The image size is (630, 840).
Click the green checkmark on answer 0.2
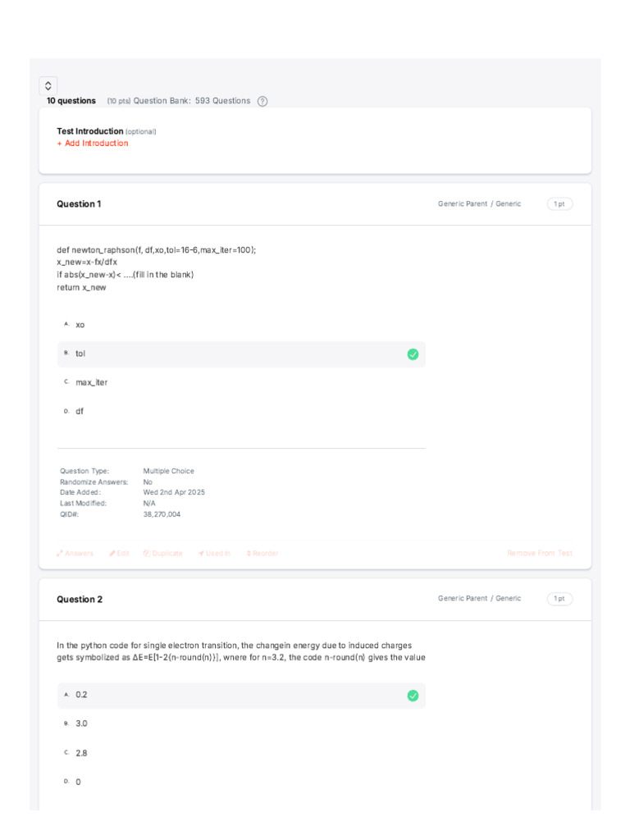(x=413, y=696)
